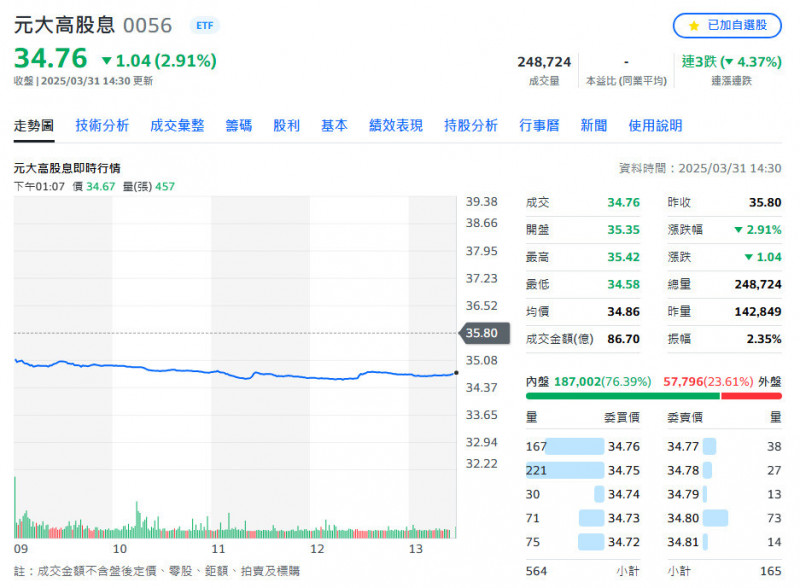This screenshot has height=588, width=800.
Task: Click the bid price 34.74
Action: 623,495
